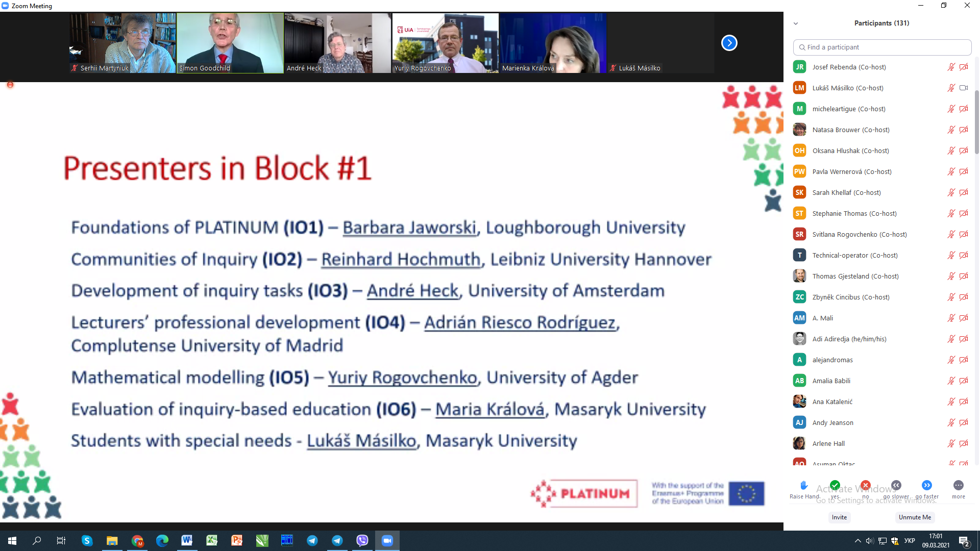The width and height of the screenshot is (980, 551).
Task: Click the Find a participant search field
Action: (882, 47)
